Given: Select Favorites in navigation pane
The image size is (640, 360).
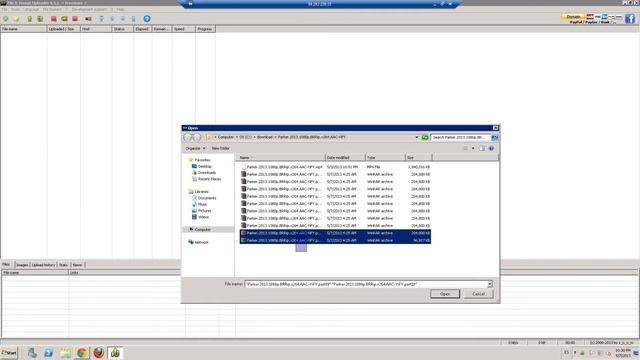Looking at the screenshot, I should [199, 160].
